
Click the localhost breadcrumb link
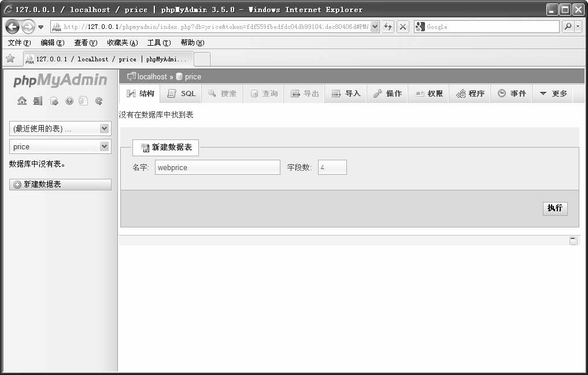152,76
